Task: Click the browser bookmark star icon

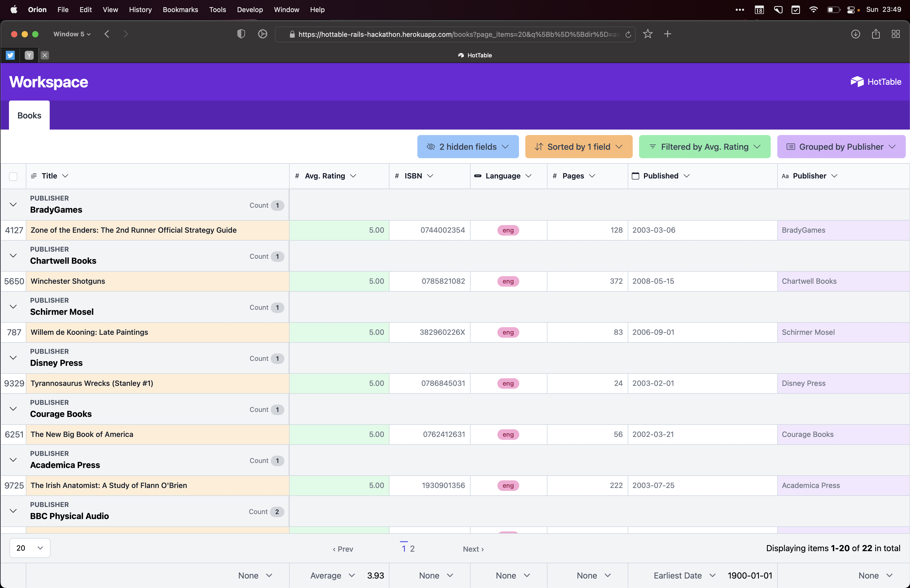Action: [x=648, y=34]
